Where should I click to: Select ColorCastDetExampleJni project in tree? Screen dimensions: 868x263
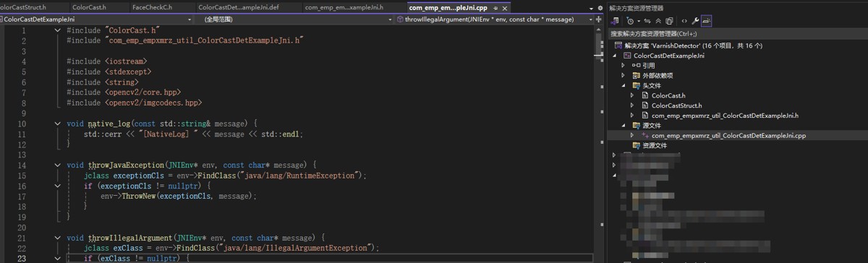click(668, 55)
